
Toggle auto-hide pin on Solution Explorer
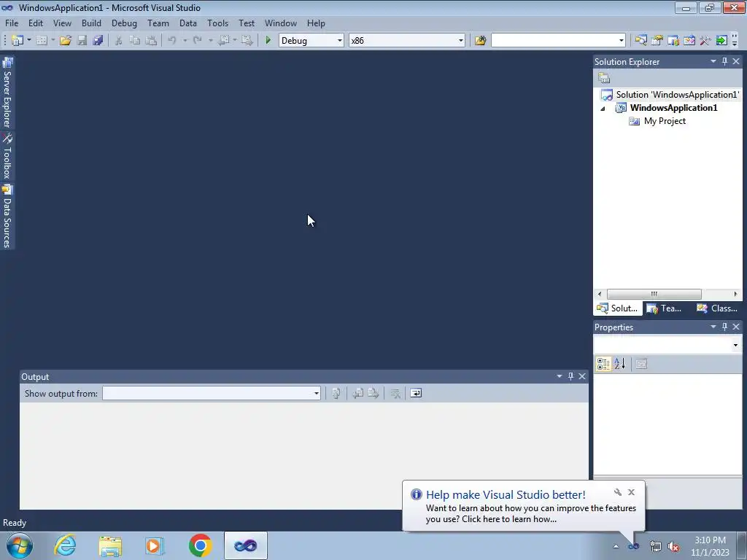724,61
